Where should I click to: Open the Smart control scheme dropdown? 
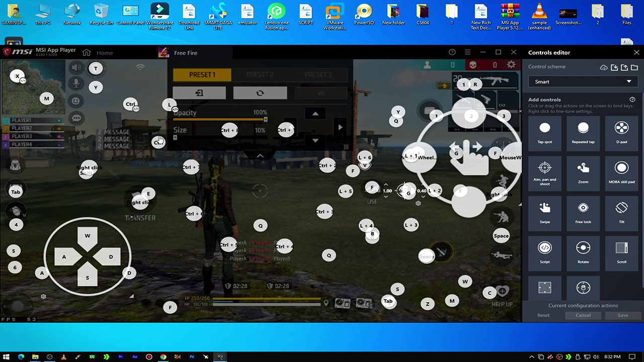coord(583,81)
